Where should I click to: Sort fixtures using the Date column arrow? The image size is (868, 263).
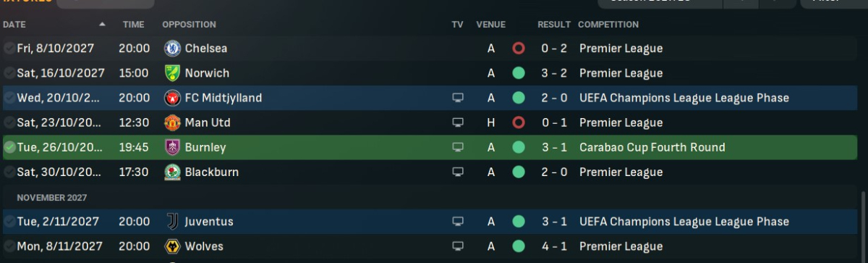tap(102, 24)
